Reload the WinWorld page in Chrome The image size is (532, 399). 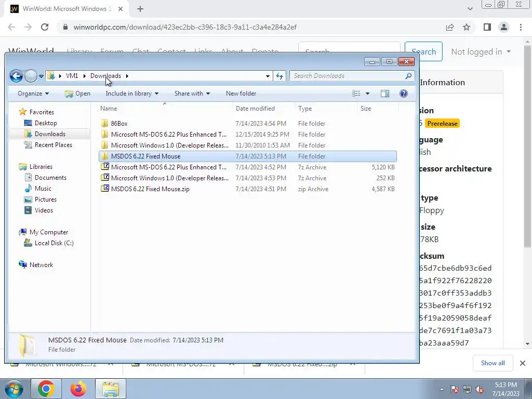tap(45, 27)
